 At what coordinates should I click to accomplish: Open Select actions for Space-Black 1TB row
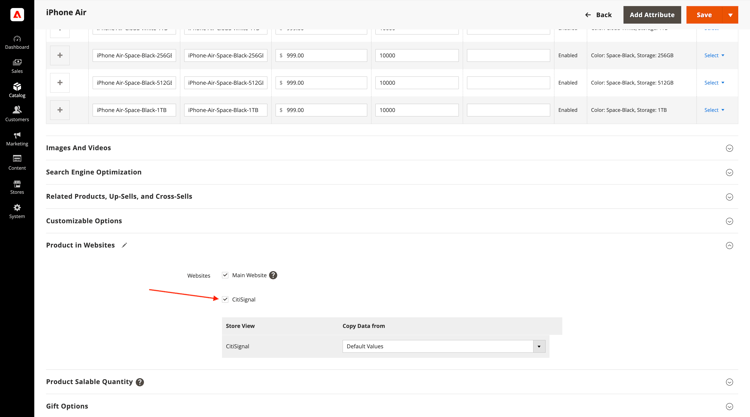pyautogui.click(x=714, y=110)
